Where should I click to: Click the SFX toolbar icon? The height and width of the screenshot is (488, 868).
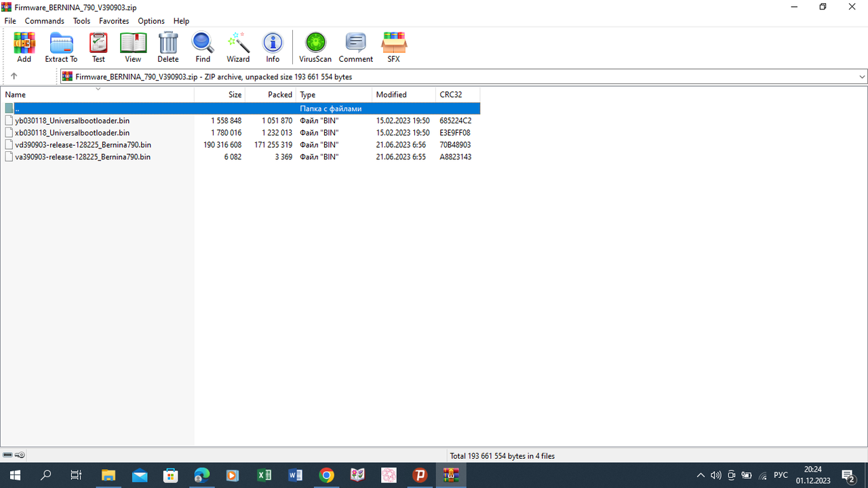pos(393,47)
